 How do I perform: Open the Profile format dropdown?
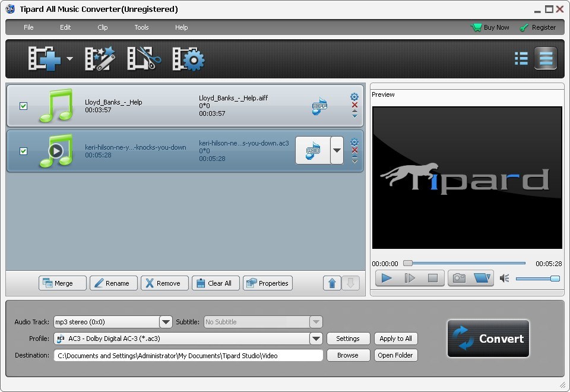pos(316,339)
